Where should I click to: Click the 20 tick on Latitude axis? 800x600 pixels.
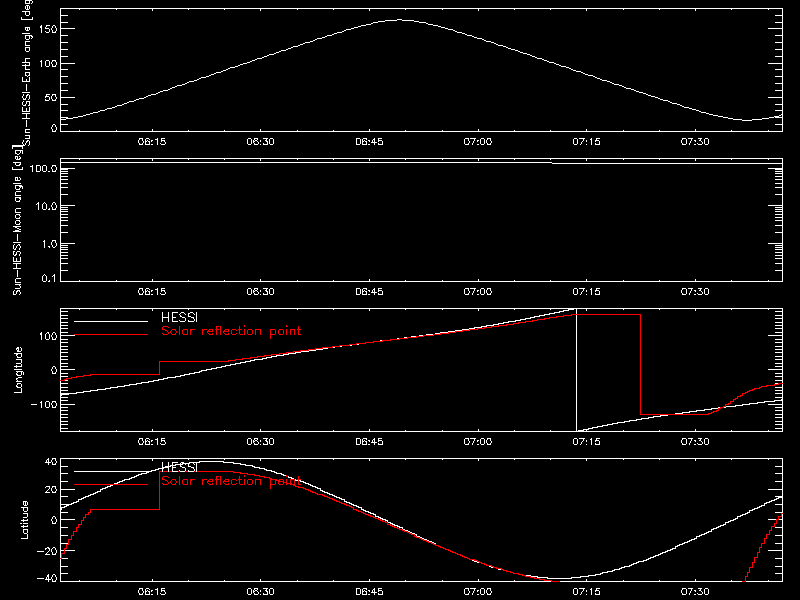pos(51,490)
